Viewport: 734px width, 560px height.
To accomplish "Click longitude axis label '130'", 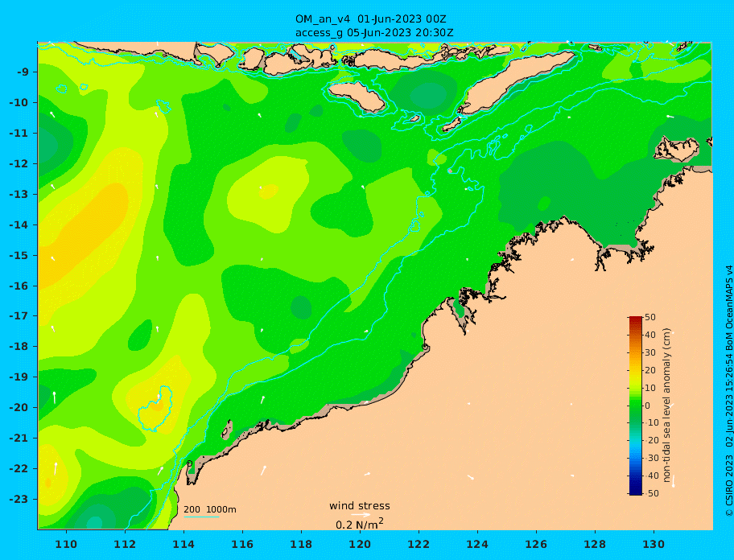I will coord(654,545).
